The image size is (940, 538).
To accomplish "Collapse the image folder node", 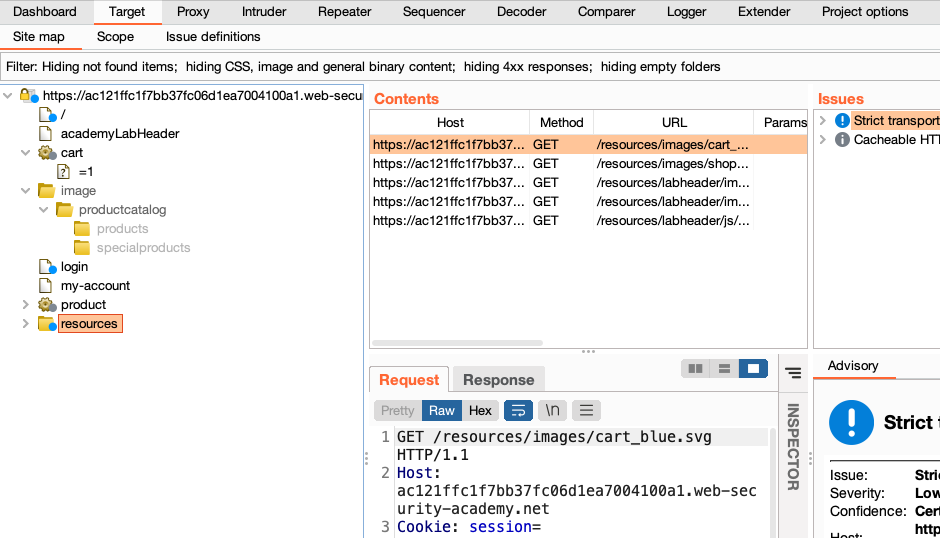I will [26, 191].
